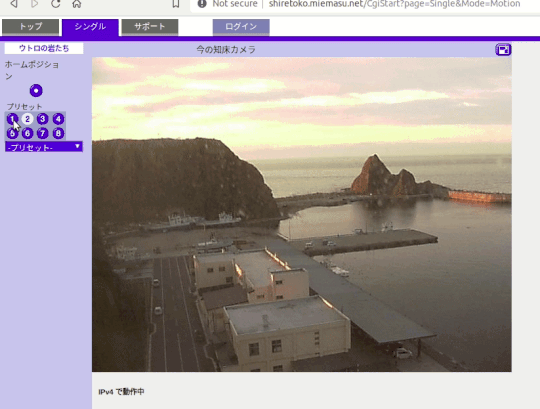Open the browser home icon
Image resolution: width=540 pixels, height=409 pixels.
pyautogui.click(x=77, y=3)
